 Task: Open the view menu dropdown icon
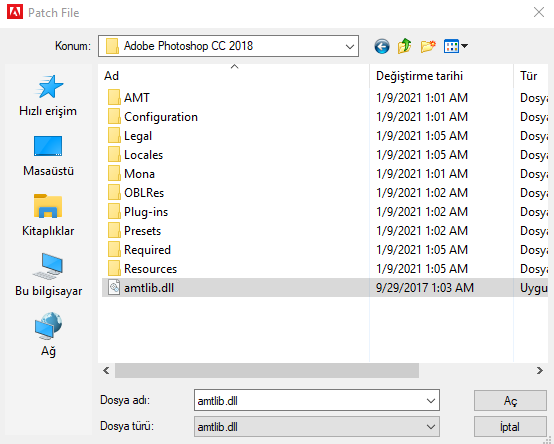tap(456, 46)
